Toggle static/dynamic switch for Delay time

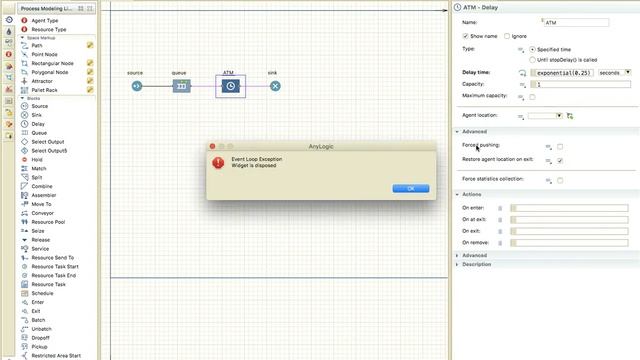pyautogui.click(x=522, y=73)
